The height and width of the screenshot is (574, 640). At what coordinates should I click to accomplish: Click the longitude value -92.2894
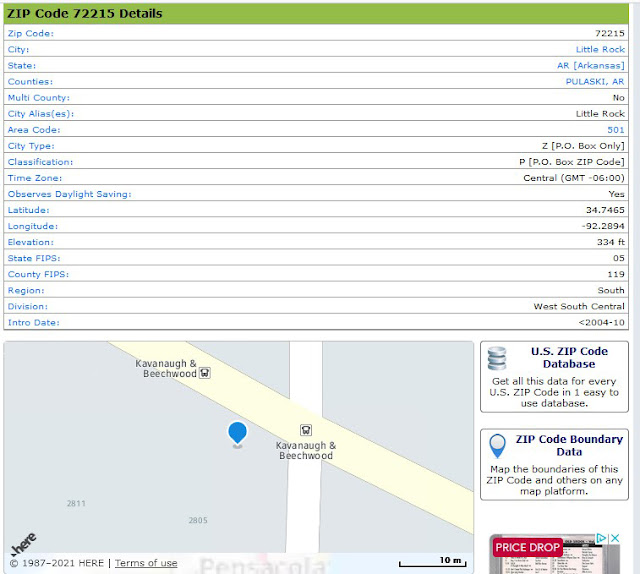[603, 226]
